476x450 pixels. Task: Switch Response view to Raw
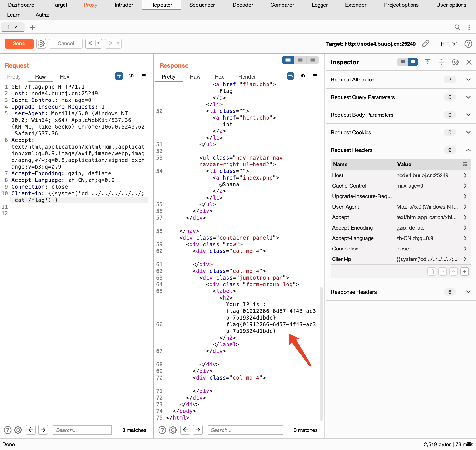[x=195, y=77]
